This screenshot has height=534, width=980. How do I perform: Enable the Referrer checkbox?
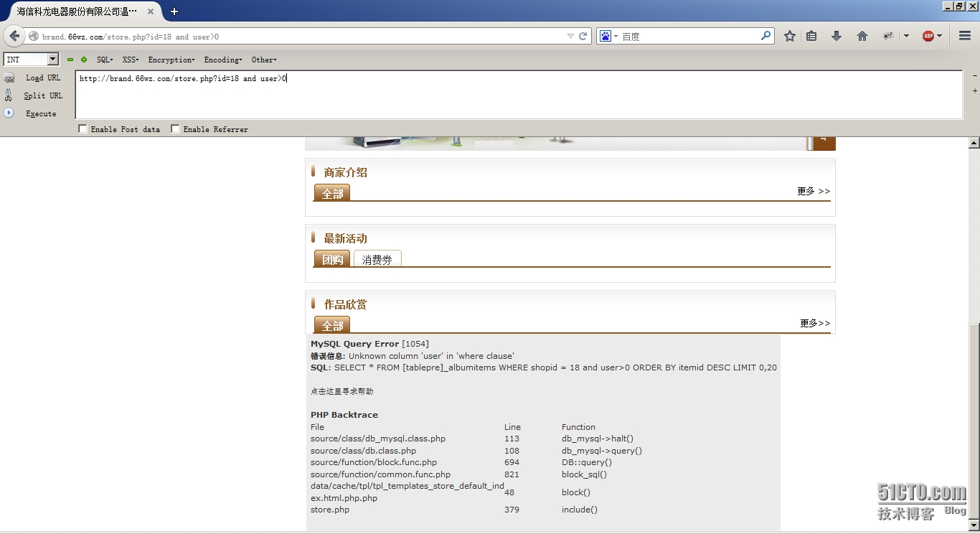(x=176, y=129)
